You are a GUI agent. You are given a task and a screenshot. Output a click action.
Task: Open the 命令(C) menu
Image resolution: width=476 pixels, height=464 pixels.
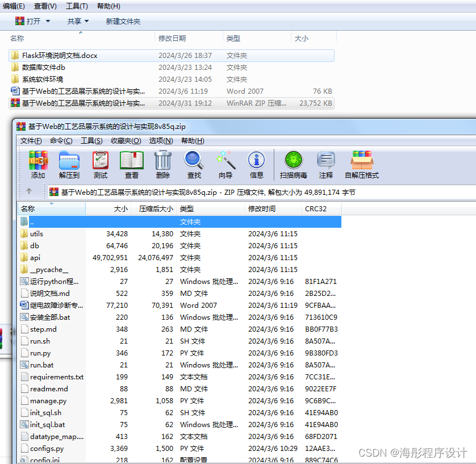click(60, 140)
